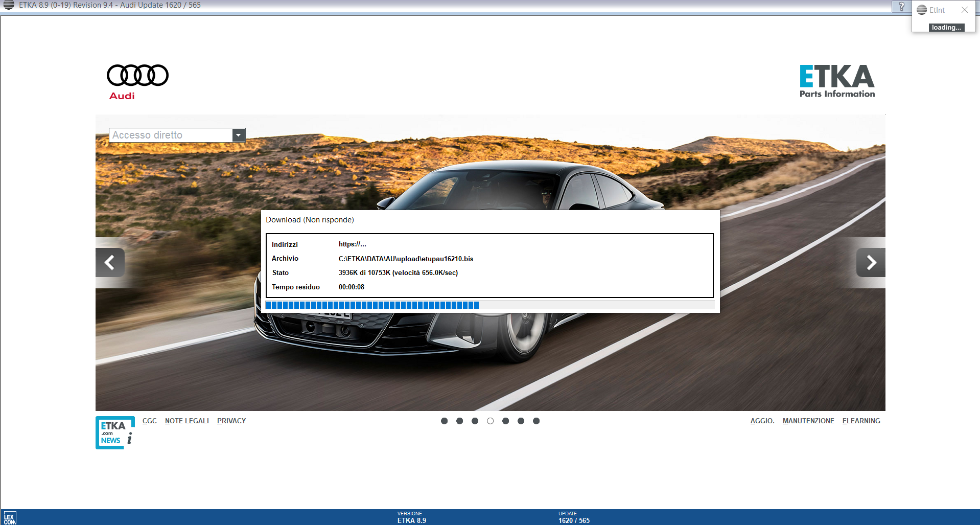This screenshot has width=980, height=525.
Task: Select the first carousel dot
Action: pyautogui.click(x=444, y=421)
